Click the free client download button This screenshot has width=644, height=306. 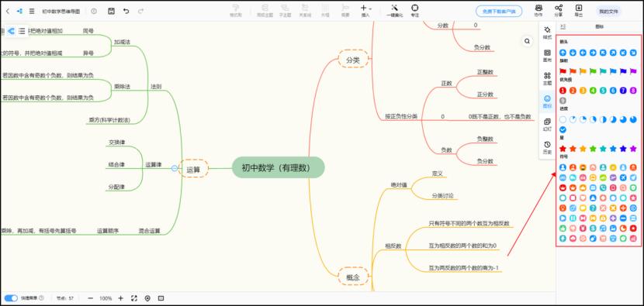pyautogui.click(x=499, y=12)
